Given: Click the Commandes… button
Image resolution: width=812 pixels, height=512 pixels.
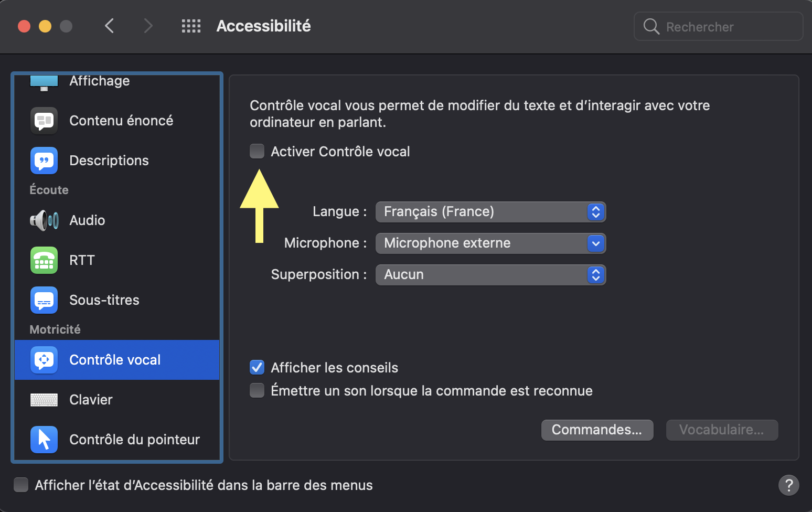Looking at the screenshot, I should coord(597,430).
